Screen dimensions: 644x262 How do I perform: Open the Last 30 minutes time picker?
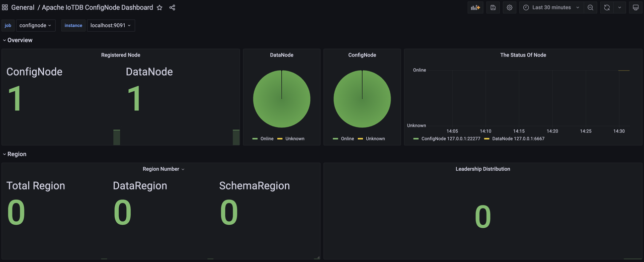point(551,8)
